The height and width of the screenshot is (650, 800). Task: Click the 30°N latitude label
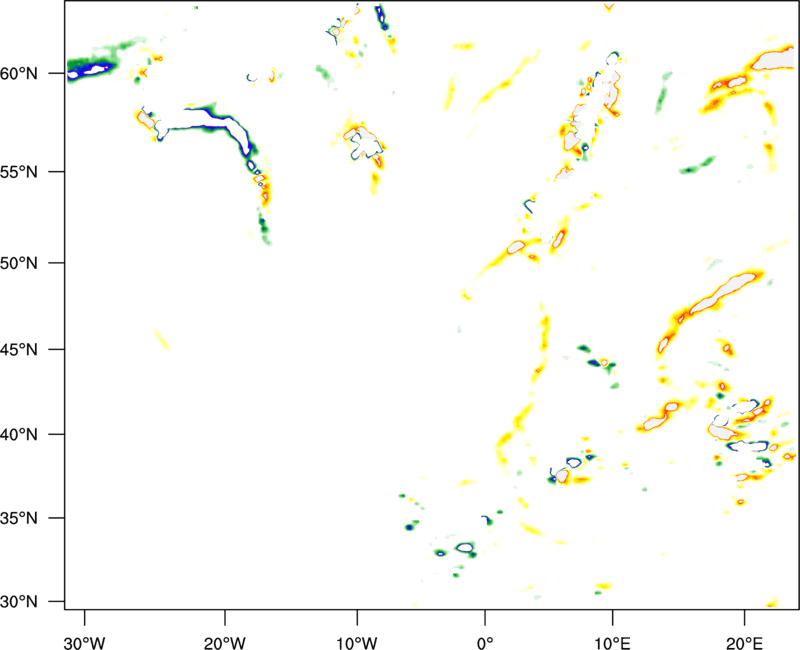(19, 602)
